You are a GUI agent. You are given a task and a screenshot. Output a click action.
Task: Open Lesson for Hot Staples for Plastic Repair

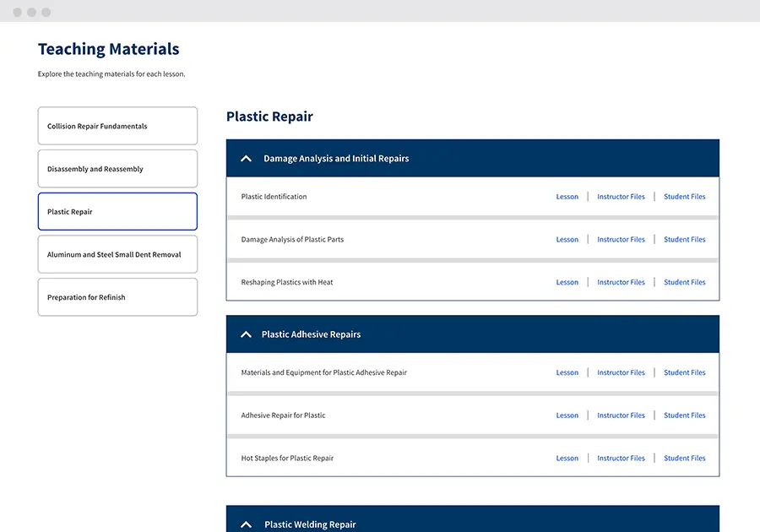pyautogui.click(x=567, y=459)
